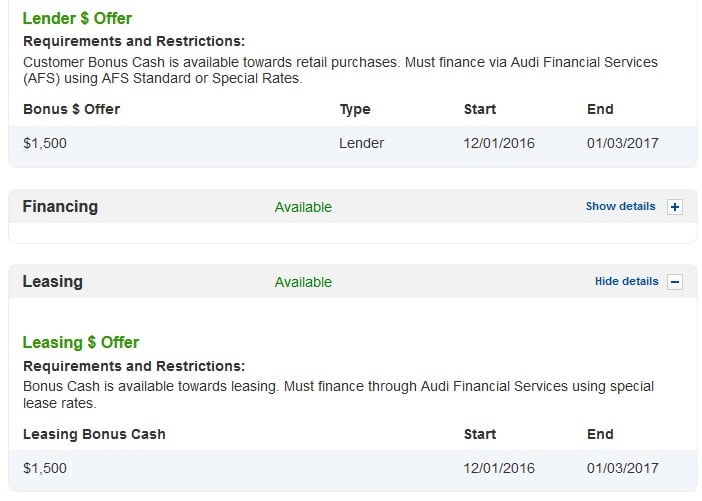Image resolution: width=702 pixels, height=501 pixels.
Task: Select the $1,500 amount in Lender offer row
Action: tap(45, 143)
